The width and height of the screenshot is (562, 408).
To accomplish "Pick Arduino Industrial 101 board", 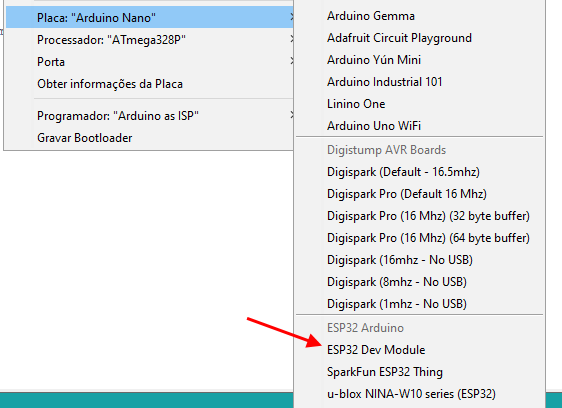I will [419, 82].
